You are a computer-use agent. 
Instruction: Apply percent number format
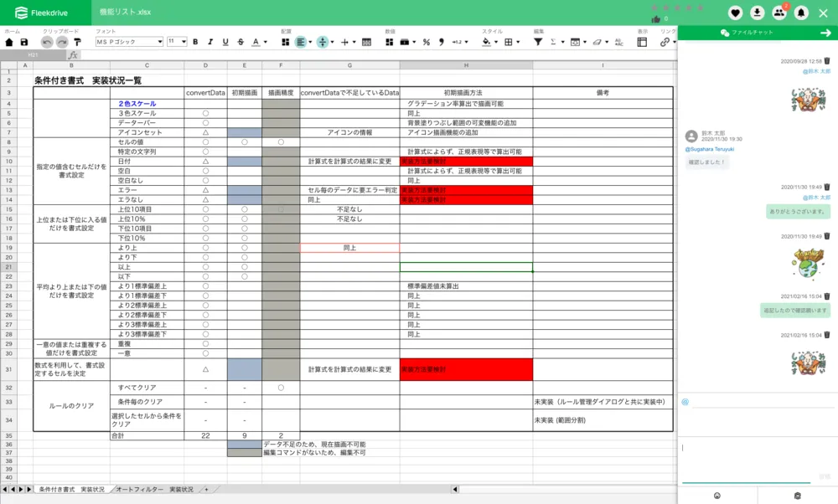pyautogui.click(x=427, y=42)
